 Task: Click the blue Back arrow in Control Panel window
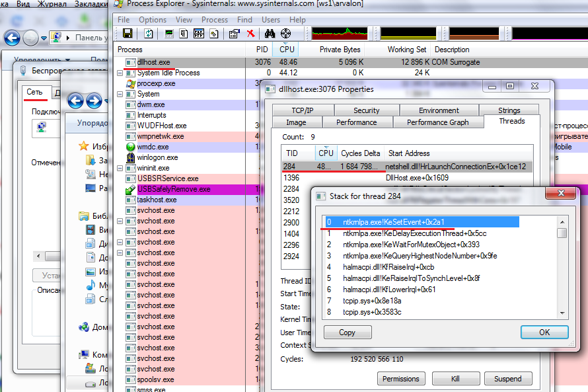pos(12,38)
